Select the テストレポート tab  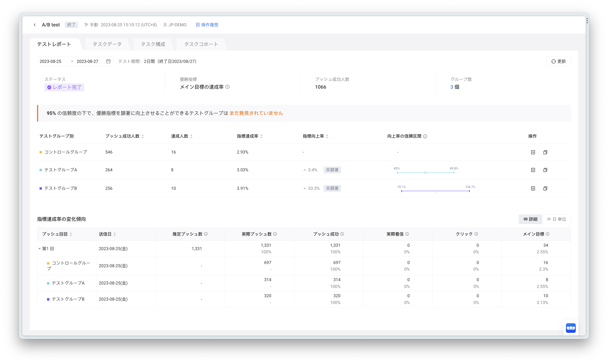point(54,44)
